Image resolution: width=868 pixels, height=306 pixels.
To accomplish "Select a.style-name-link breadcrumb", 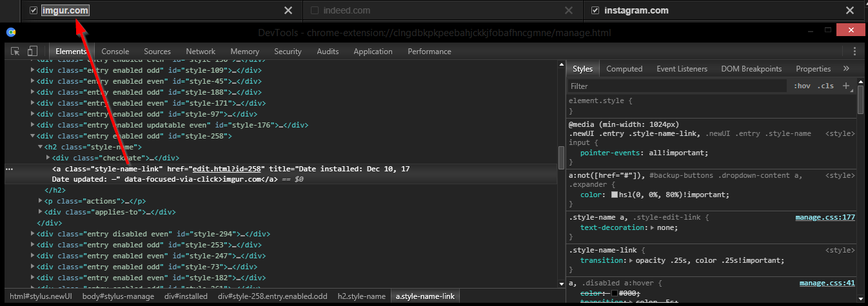I will [426, 296].
